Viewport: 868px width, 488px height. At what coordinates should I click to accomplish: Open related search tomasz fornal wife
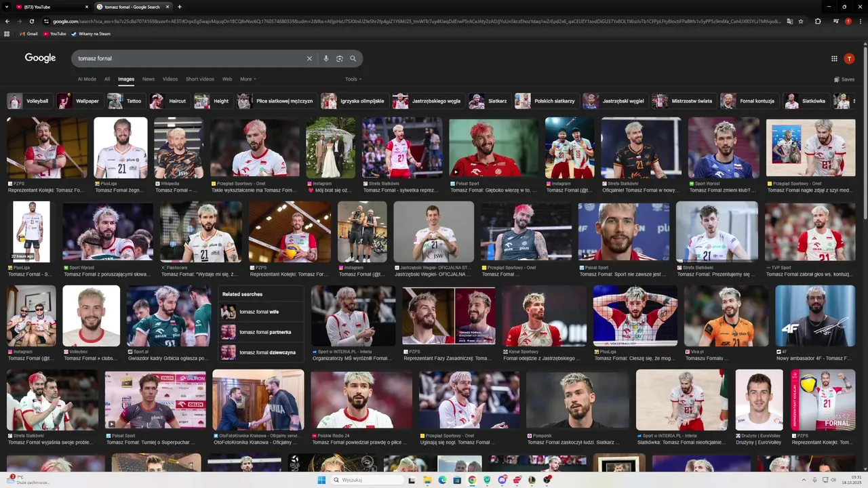(261, 312)
